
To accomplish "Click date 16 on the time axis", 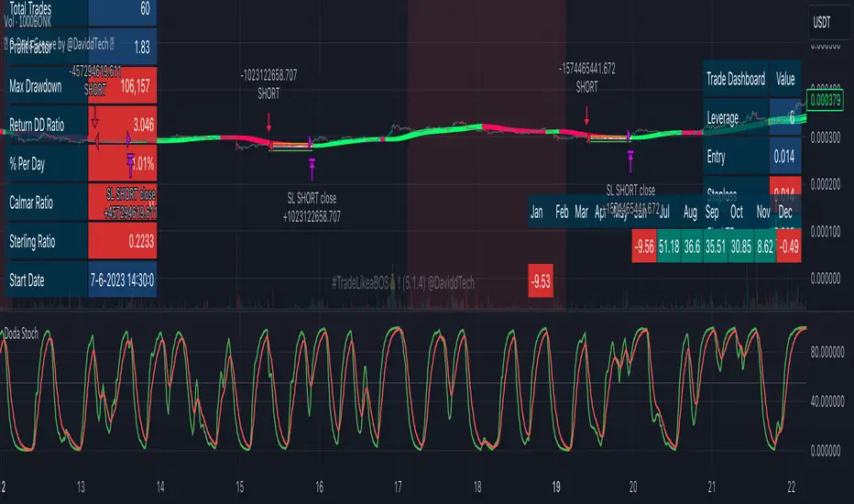I will (319, 487).
